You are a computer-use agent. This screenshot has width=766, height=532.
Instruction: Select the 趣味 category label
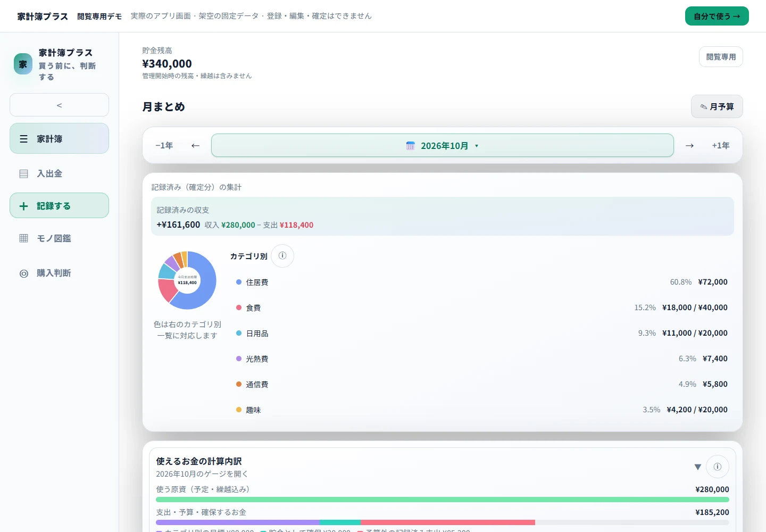(x=253, y=410)
